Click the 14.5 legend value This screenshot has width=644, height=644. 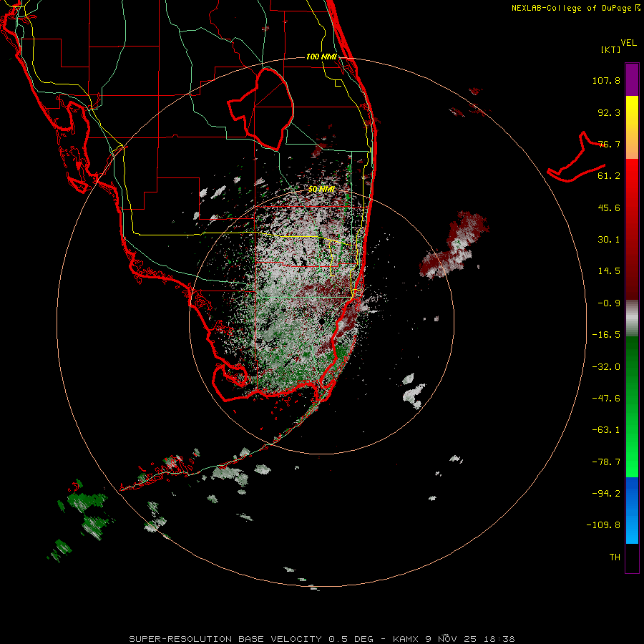point(609,271)
